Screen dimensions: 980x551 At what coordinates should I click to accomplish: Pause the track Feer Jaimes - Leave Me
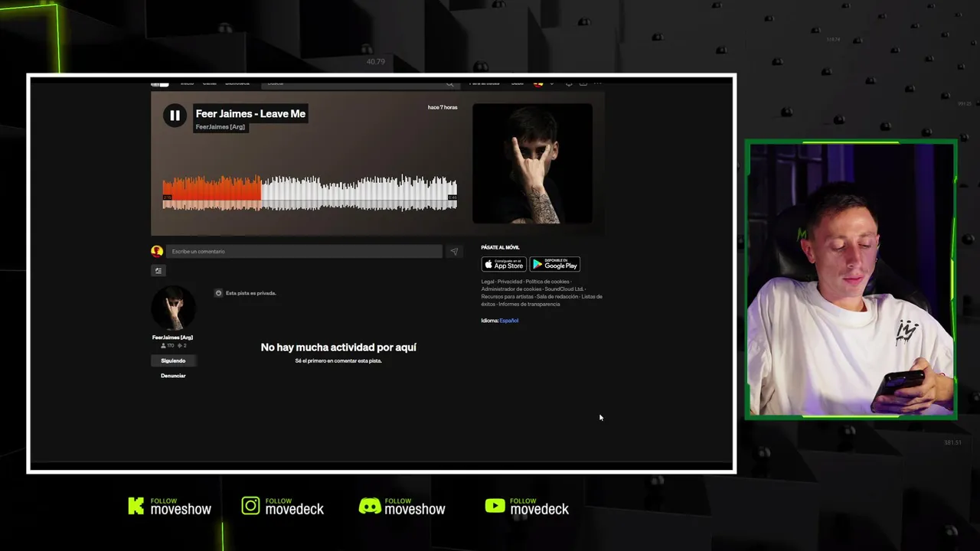(x=175, y=116)
